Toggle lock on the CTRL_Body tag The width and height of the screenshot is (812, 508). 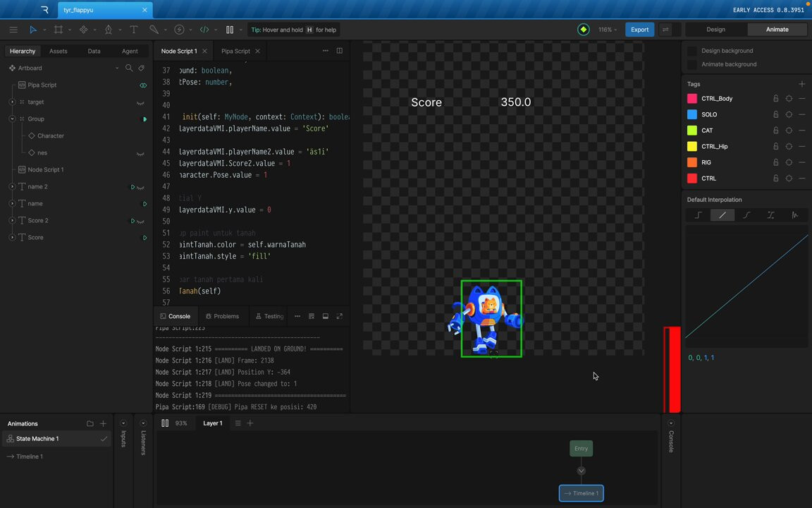pyautogui.click(x=775, y=99)
